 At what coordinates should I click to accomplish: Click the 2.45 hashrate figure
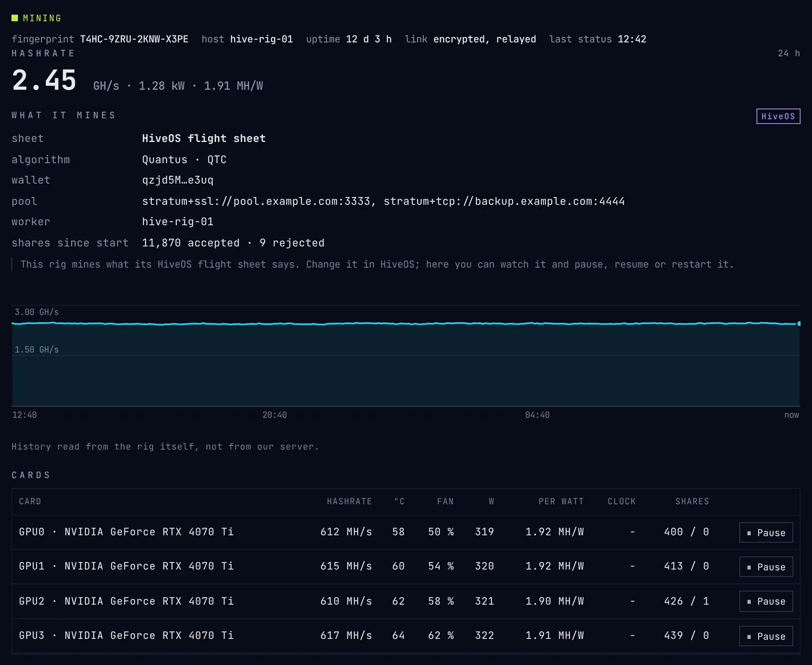click(x=44, y=80)
